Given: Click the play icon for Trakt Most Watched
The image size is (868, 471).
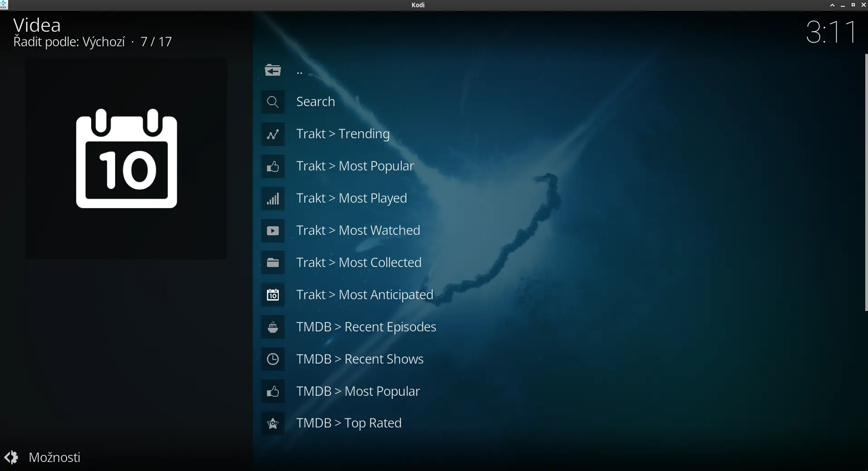Looking at the screenshot, I should click(273, 231).
